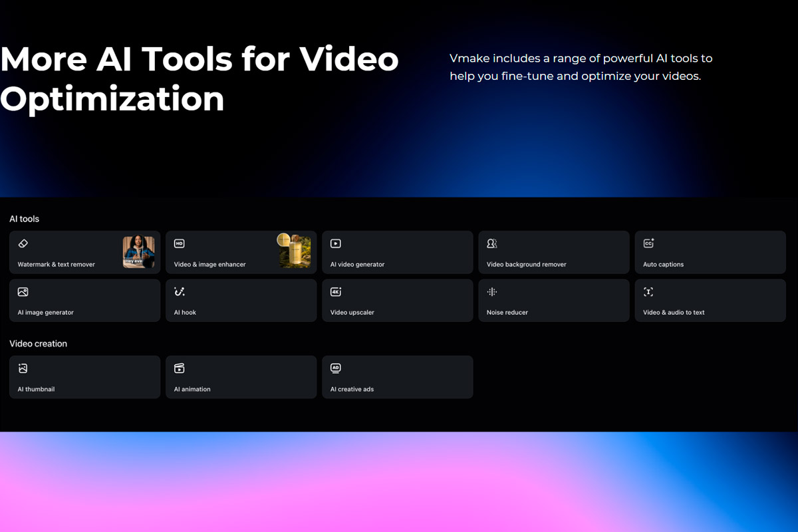The height and width of the screenshot is (532, 798).
Task: Click the woman thumbnail on Watermark remover card
Action: (138, 252)
